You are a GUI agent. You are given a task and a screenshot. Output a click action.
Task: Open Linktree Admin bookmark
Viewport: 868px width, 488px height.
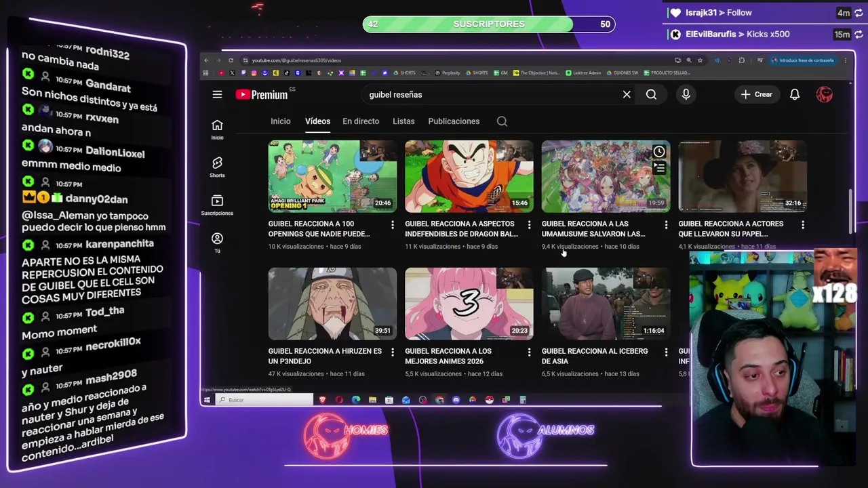point(584,73)
